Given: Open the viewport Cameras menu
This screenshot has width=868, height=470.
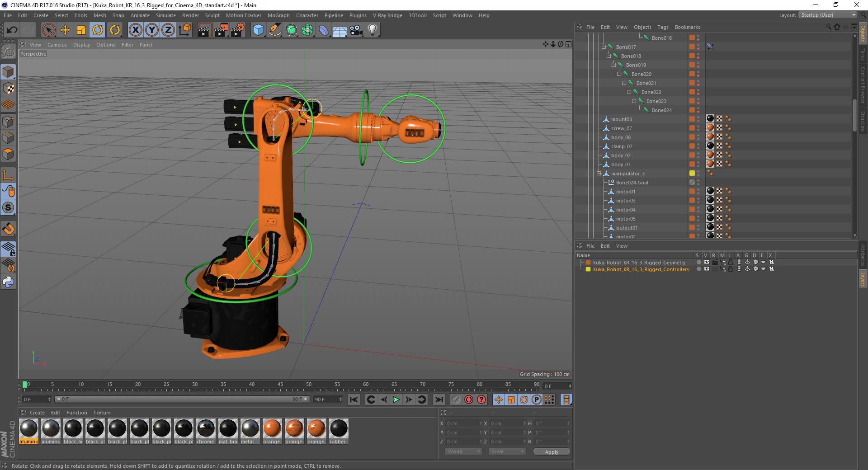Looking at the screenshot, I should tap(57, 45).
